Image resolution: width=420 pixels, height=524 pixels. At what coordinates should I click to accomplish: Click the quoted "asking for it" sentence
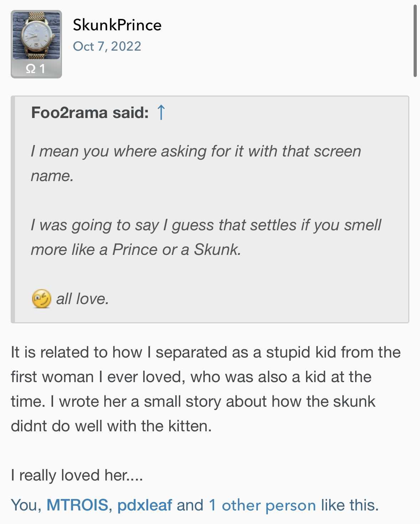click(196, 151)
